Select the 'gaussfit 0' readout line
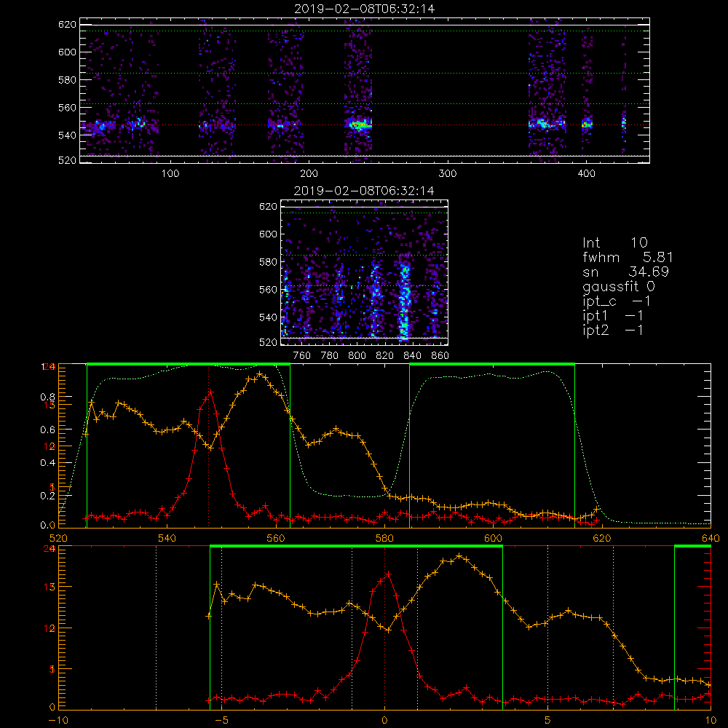This screenshot has height=728, width=728. 619,286
